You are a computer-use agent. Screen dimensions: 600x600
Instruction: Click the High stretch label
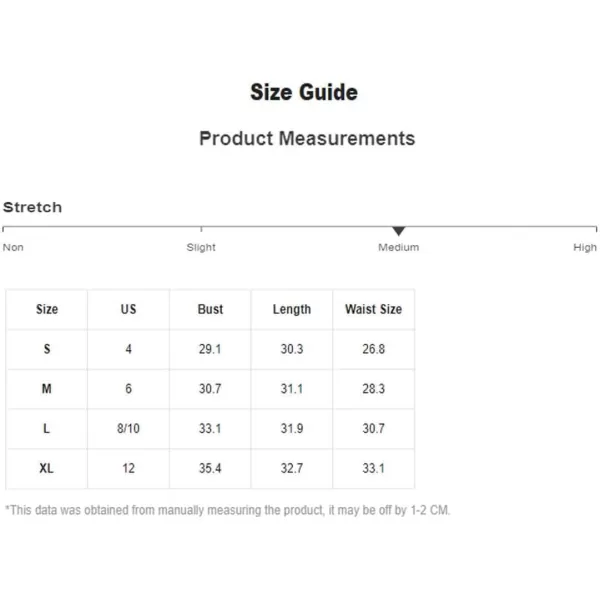click(585, 248)
